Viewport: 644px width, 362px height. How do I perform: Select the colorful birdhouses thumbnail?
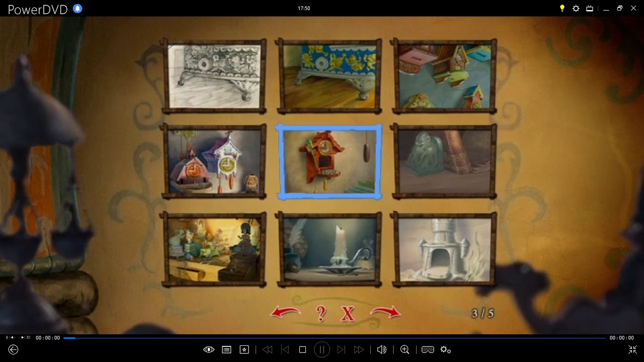tap(444, 76)
